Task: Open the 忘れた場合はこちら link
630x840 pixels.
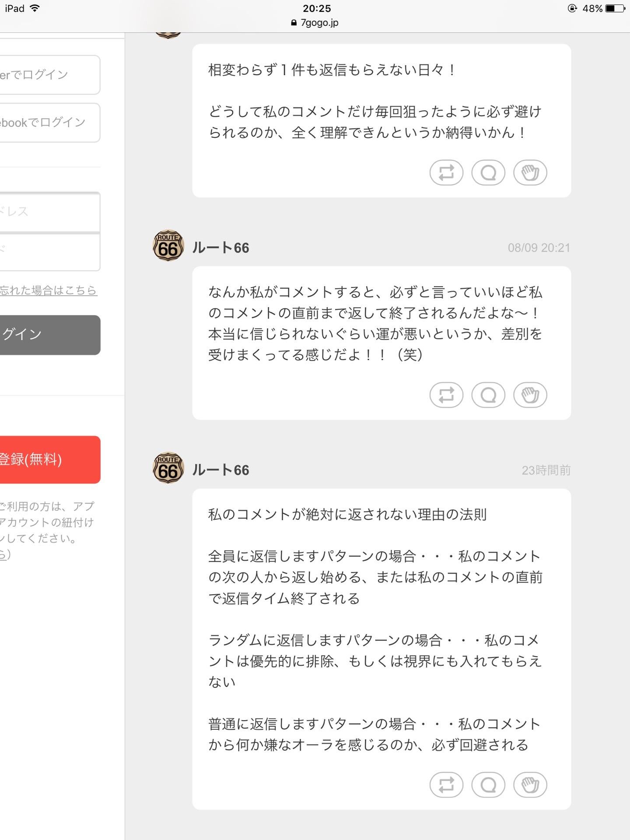Action: click(48, 290)
